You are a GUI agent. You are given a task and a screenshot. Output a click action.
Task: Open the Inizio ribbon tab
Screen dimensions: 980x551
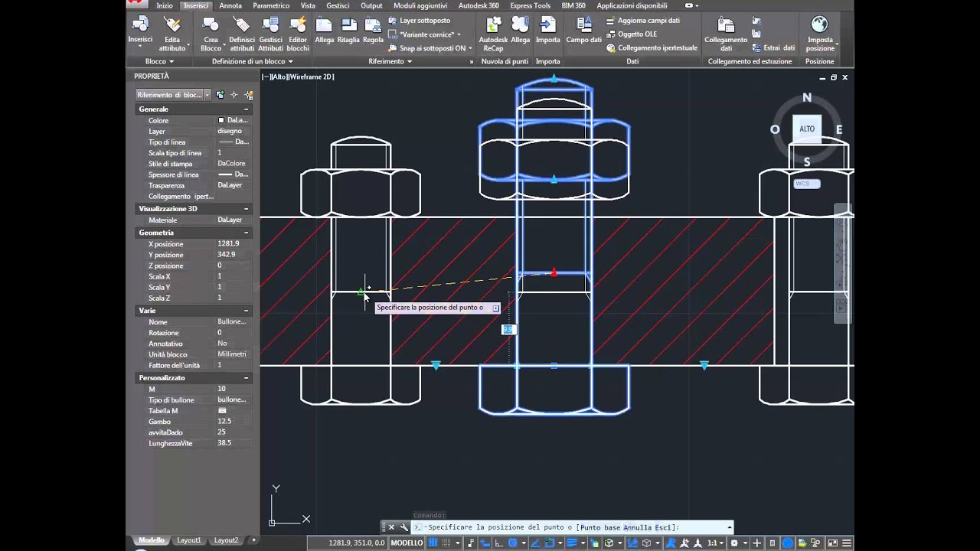(x=165, y=5)
